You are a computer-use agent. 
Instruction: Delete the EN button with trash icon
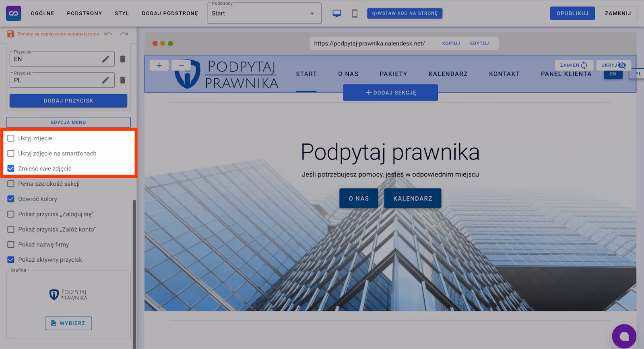coord(123,59)
